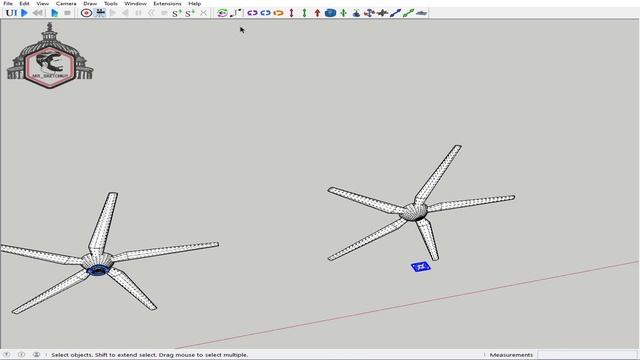Click the UI toolbar button
640x360 pixels.
tap(11, 13)
